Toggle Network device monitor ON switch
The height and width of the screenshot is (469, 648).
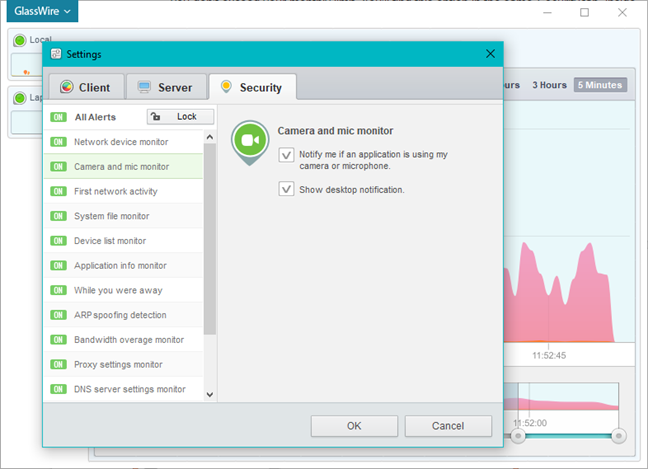click(58, 142)
